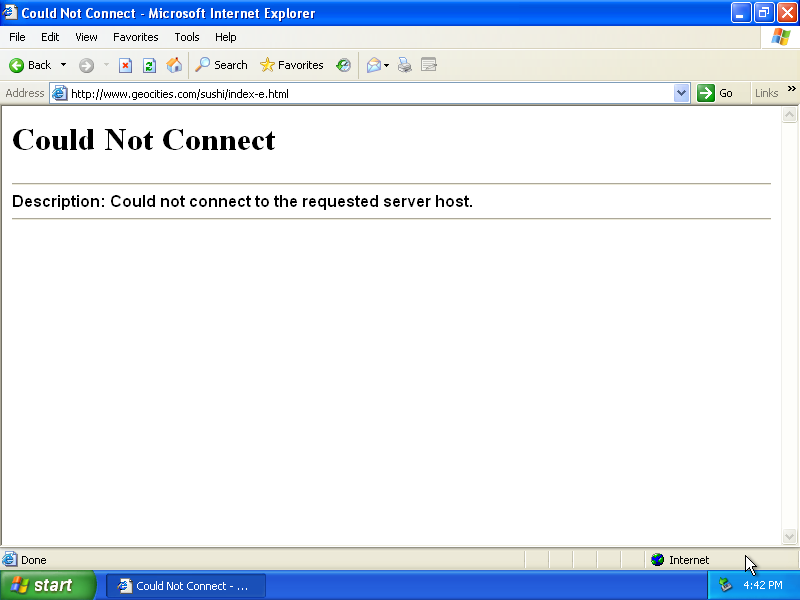Open the Edit menu
The image size is (800, 600).
[x=50, y=37]
